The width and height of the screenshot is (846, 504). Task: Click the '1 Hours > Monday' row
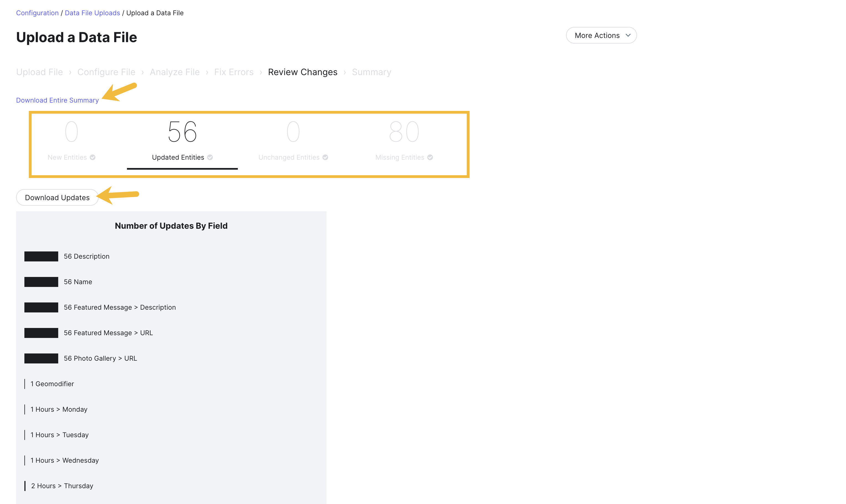coord(56,409)
